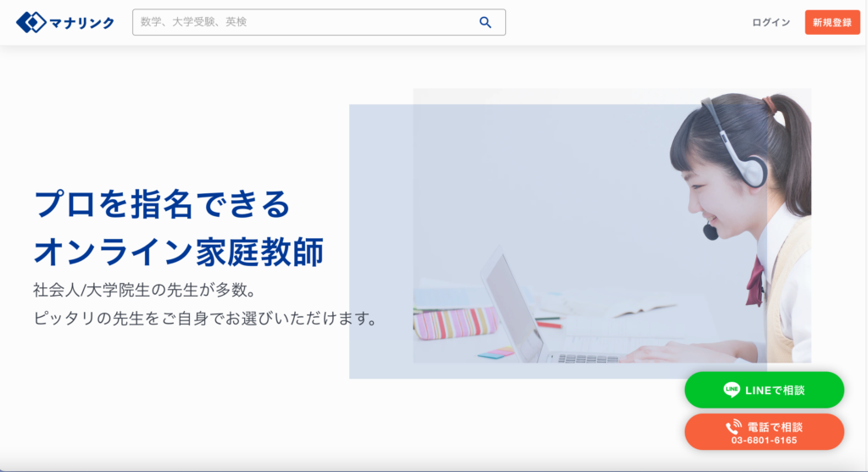The image size is (868, 472).
Task: Click the magnifying glass search icon
Action: [486, 22]
